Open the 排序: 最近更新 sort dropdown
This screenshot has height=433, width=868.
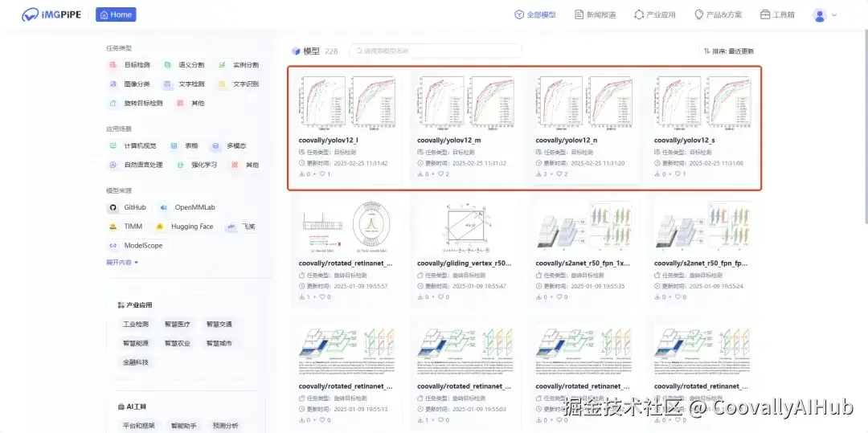click(728, 51)
